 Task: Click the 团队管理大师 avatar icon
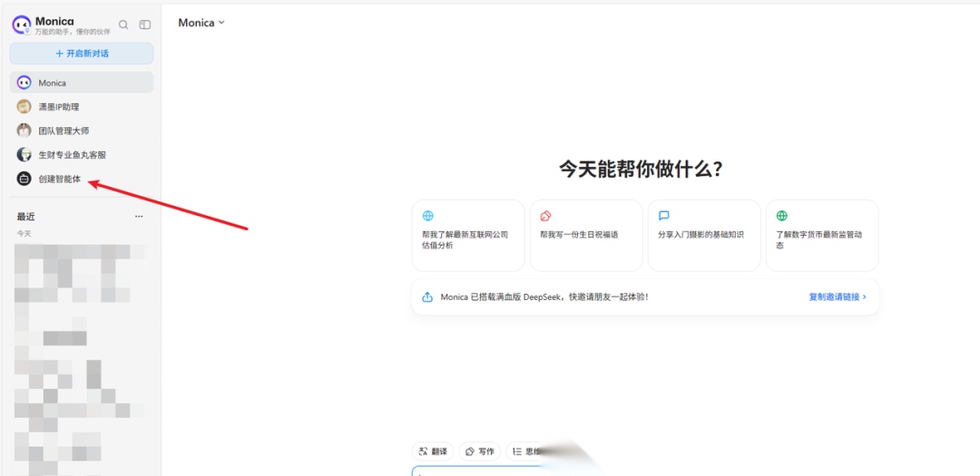(24, 131)
